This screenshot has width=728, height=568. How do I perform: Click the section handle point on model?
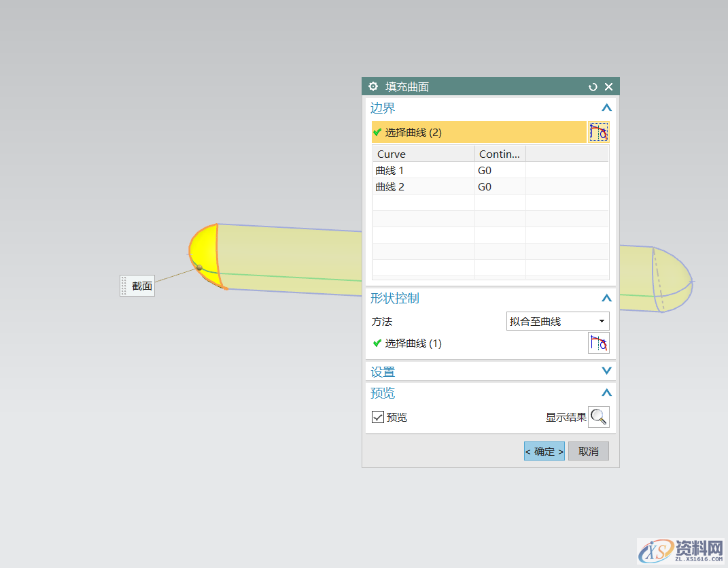[x=199, y=267]
